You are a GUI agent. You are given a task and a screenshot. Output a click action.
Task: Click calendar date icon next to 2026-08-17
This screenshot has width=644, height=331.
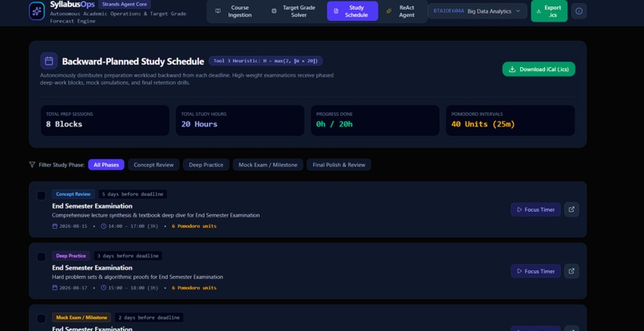(54, 288)
